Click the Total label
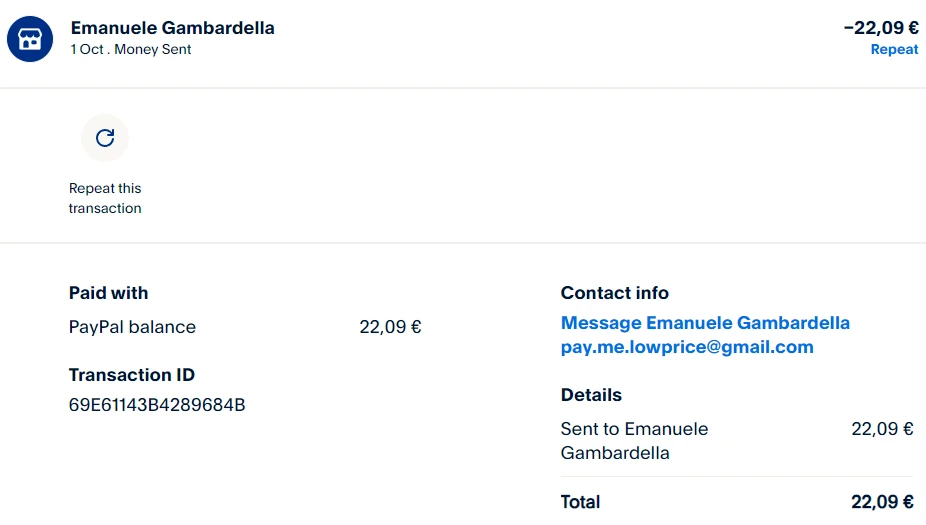The width and height of the screenshot is (926, 525). pyautogui.click(x=580, y=502)
